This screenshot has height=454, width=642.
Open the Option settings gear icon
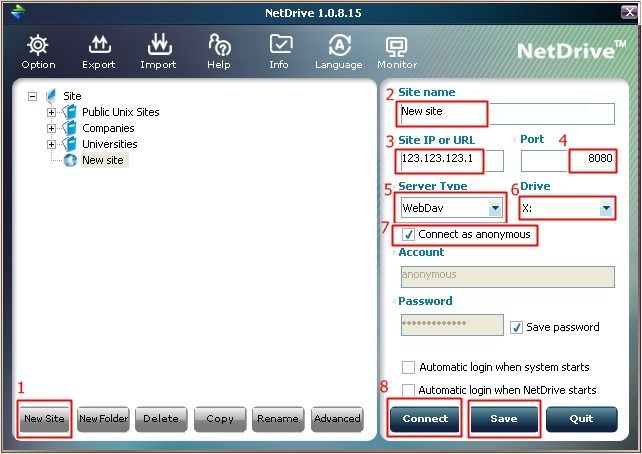pyautogui.click(x=38, y=45)
